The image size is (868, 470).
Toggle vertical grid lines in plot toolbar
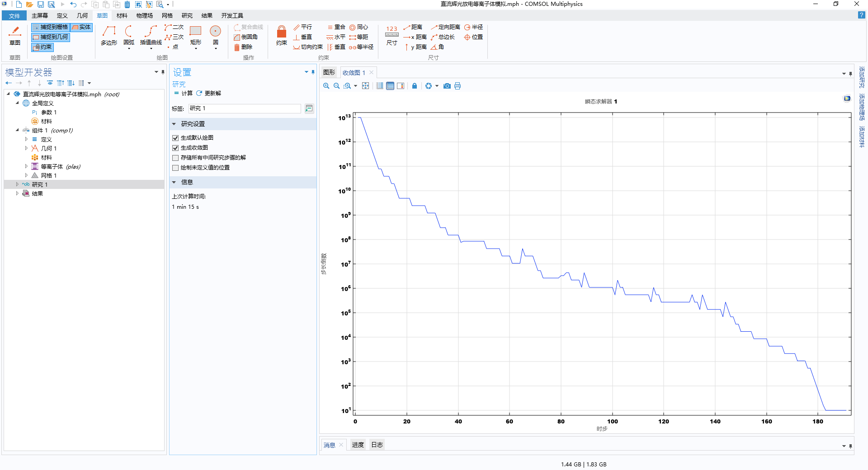click(380, 86)
